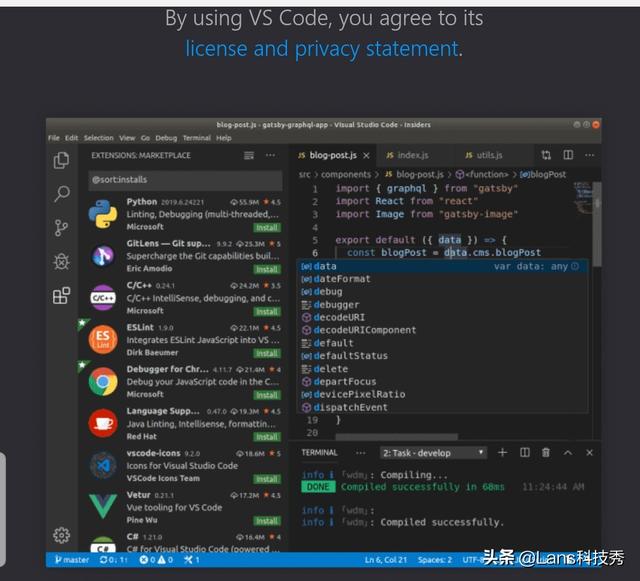Screen dimensions: 640x581
Task: Click the synchronize changes status icon
Action: click(114, 560)
